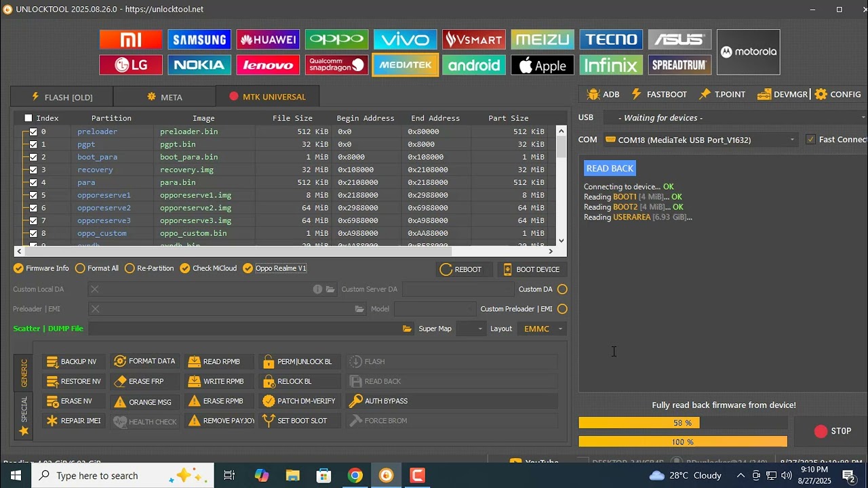Open the CONFIG settings

tap(838, 94)
